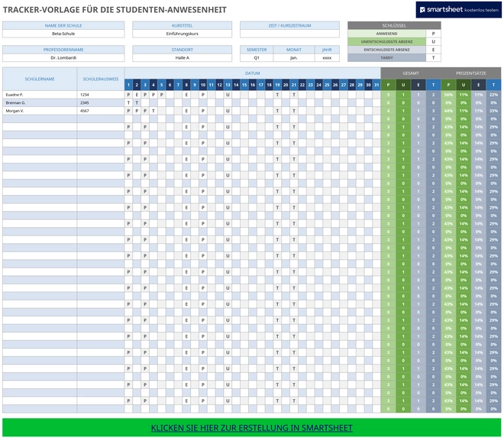Click the 'SCHLÜSSEL' key header
Viewport: 504px width, 438px height.
pos(394,26)
